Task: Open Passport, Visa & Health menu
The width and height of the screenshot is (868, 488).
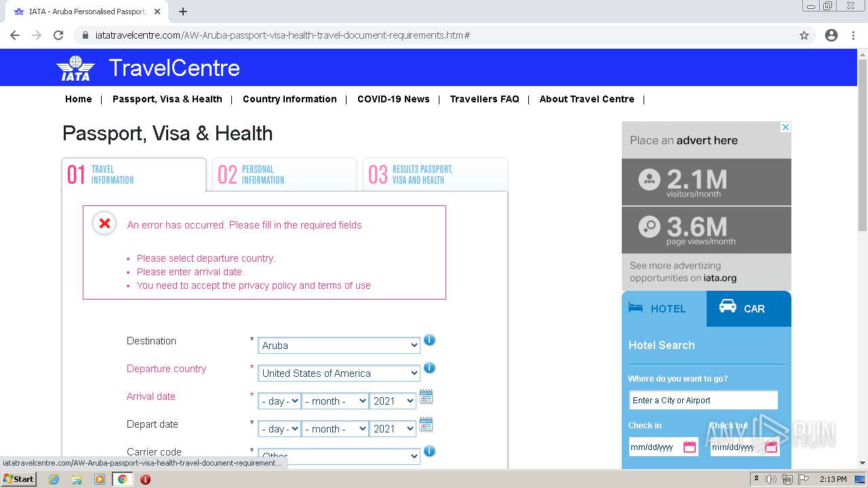Action: pyautogui.click(x=167, y=99)
